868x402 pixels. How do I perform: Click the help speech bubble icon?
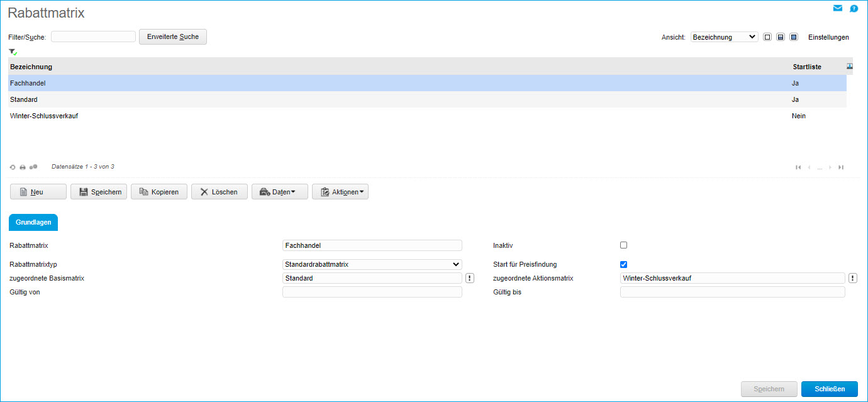(854, 8)
